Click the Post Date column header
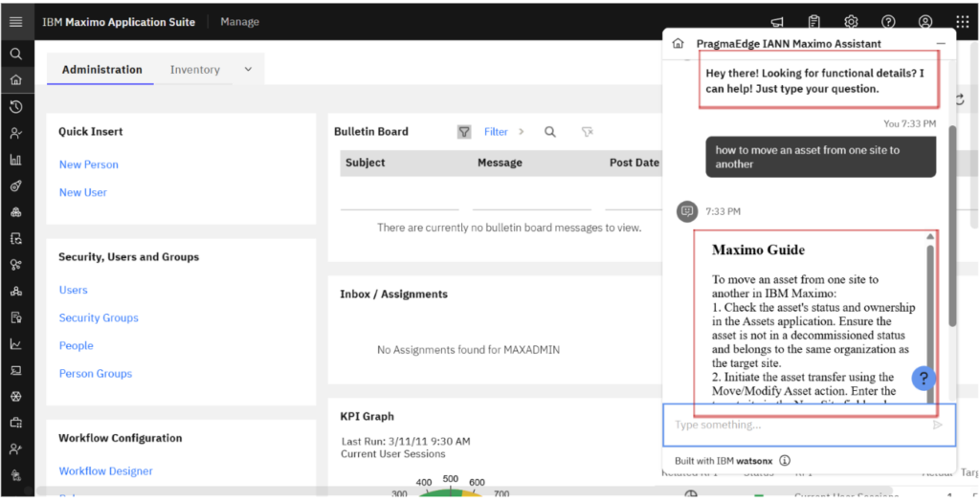Screen dimensions: 980x502 pyautogui.click(x=635, y=163)
